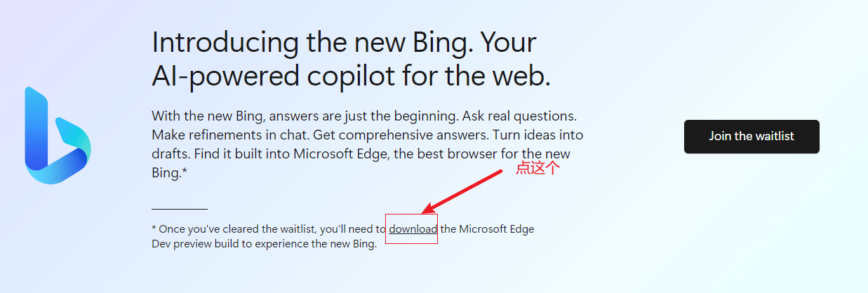Click the blue Bing logo

tap(58, 135)
